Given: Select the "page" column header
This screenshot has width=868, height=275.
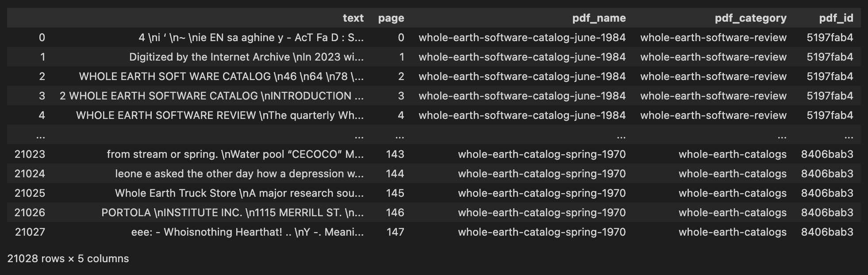Looking at the screenshot, I should (391, 18).
